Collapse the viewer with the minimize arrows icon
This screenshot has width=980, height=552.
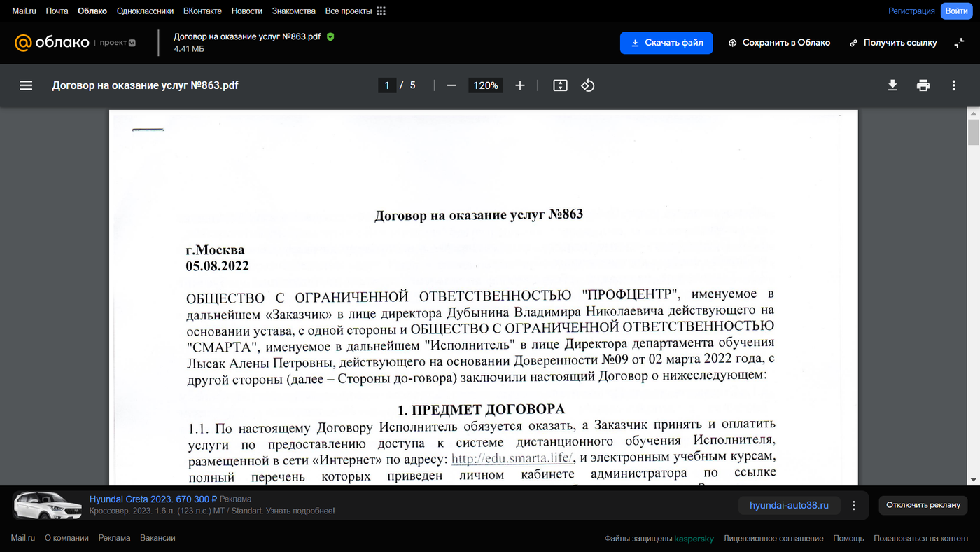pyautogui.click(x=959, y=43)
